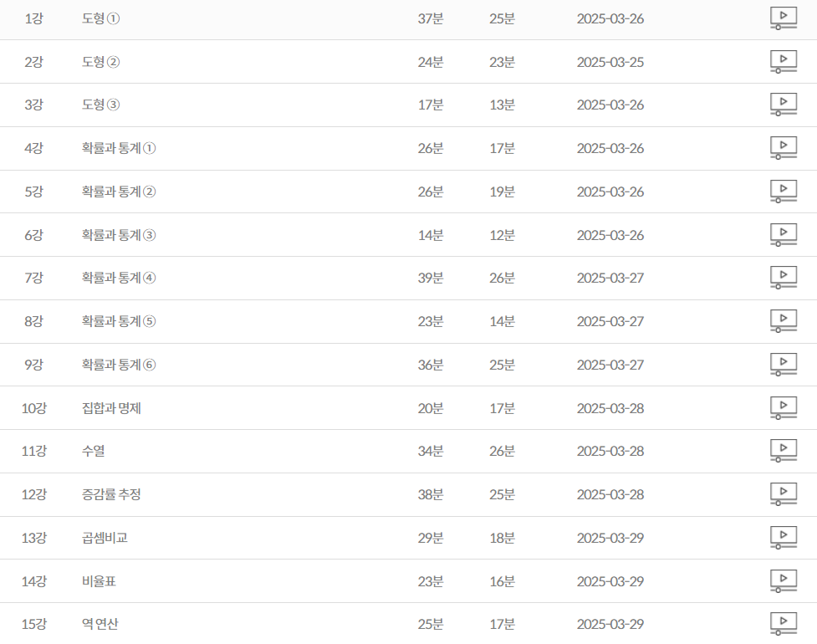Open the 집합과 명제 lecture title
This screenshot has height=644, width=817.
(x=111, y=408)
